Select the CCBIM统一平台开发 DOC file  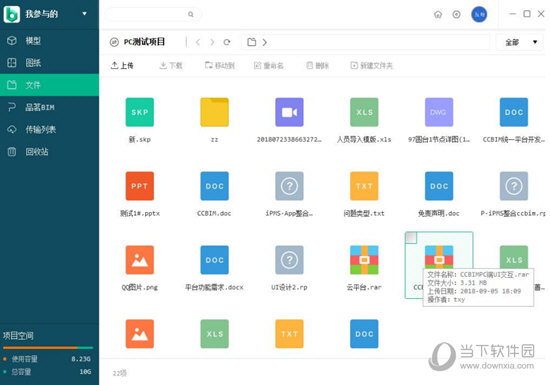point(514,112)
